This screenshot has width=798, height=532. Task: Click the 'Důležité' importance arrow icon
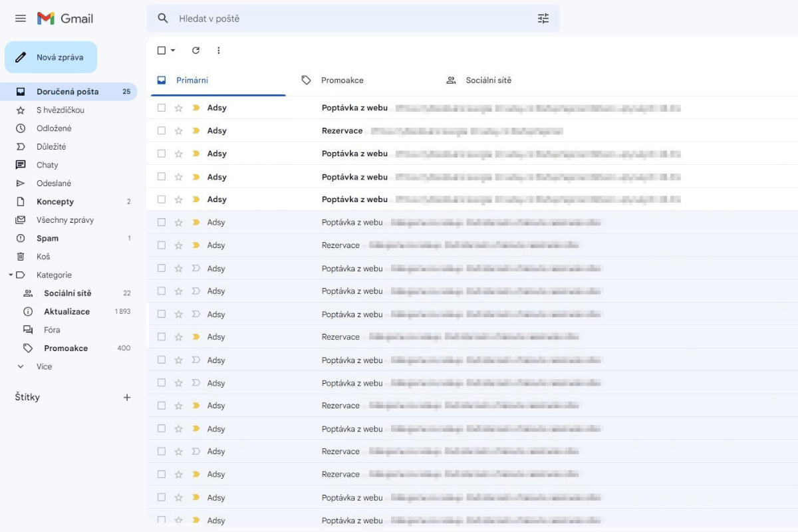click(x=21, y=147)
